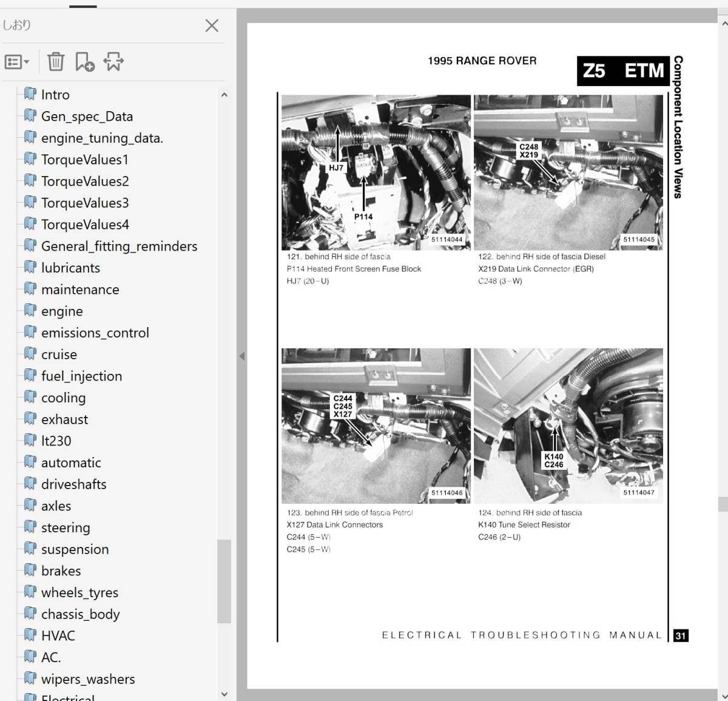Go to TorqueValues3 bookmark
This screenshot has height=701, width=728.
[85, 203]
